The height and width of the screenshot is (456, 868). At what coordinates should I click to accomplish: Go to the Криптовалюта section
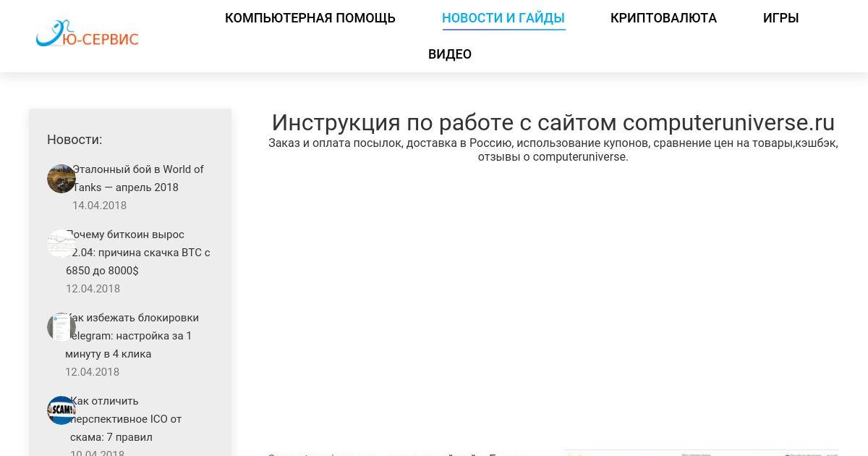(663, 18)
